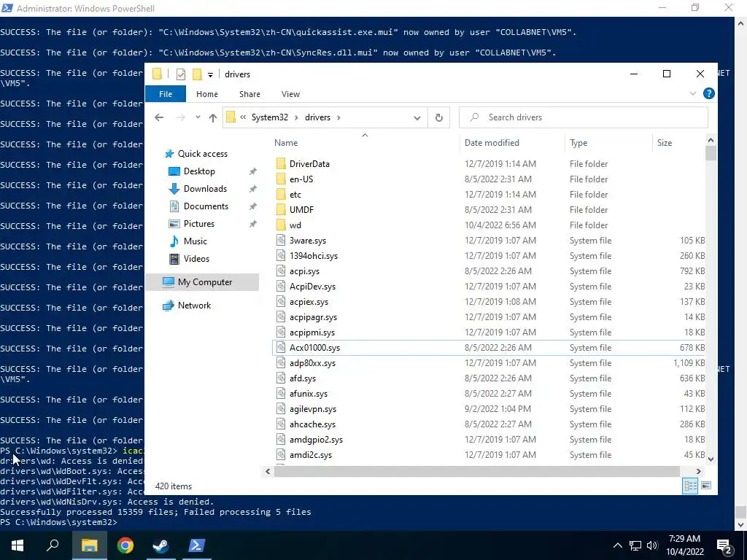747x560 pixels.
Task: Open the Share ribbon tab
Action: click(x=249, y=94)
